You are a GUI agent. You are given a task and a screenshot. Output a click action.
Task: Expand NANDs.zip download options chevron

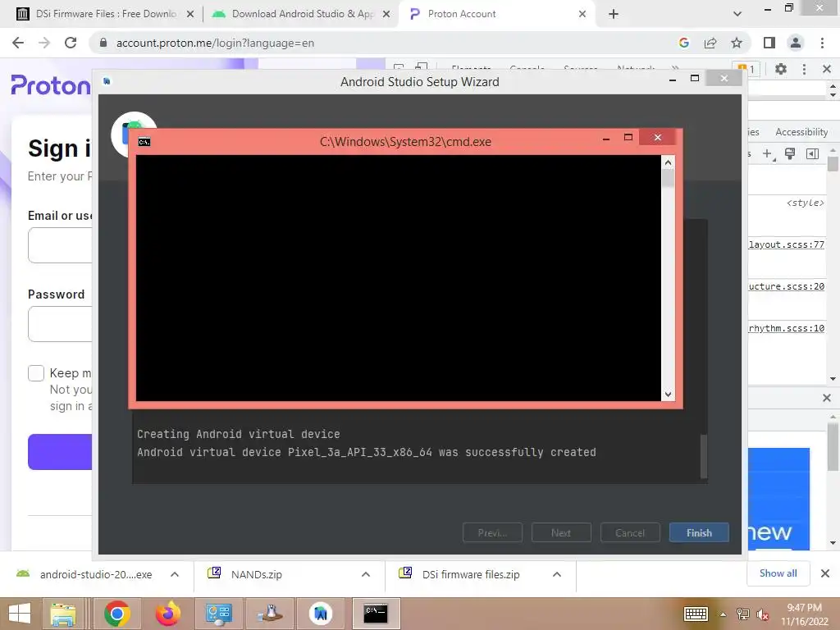click(366, 574)
